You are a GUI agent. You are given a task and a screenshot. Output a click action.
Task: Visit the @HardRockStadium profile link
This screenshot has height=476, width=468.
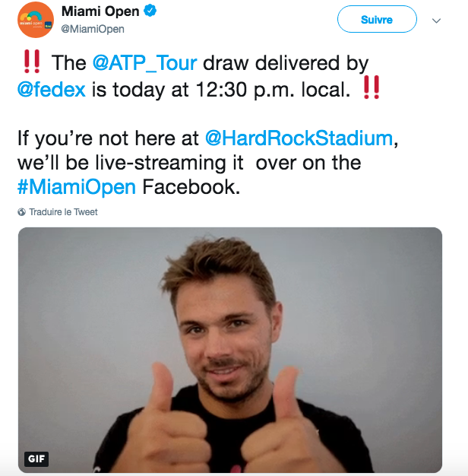(299, 138)
